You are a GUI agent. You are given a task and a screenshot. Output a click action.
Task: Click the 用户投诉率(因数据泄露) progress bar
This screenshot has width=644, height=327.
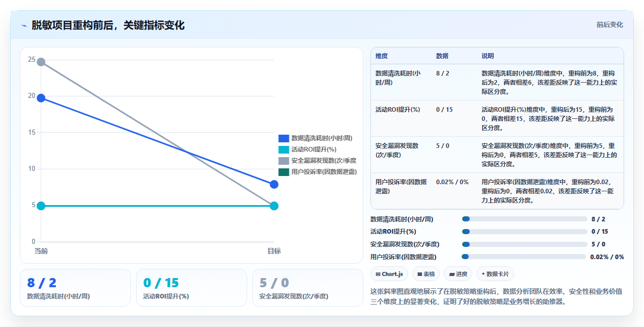tap(524, 257)
